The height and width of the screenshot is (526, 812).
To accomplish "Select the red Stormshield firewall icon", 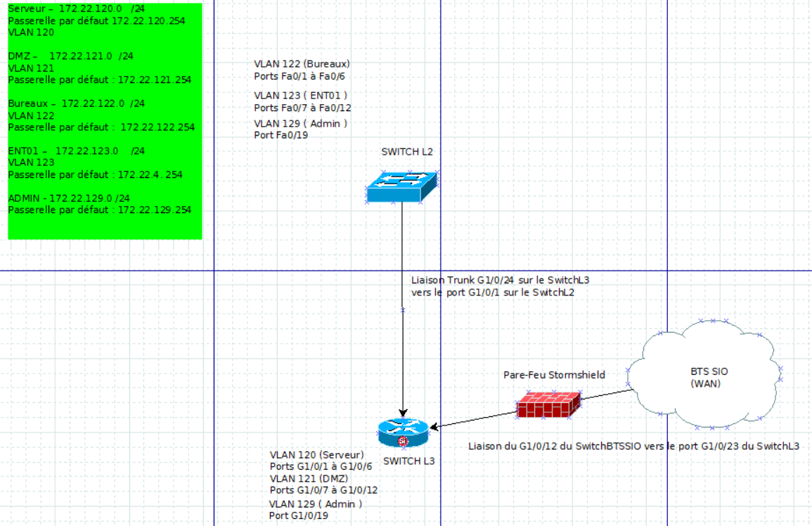I will (548, 404).
